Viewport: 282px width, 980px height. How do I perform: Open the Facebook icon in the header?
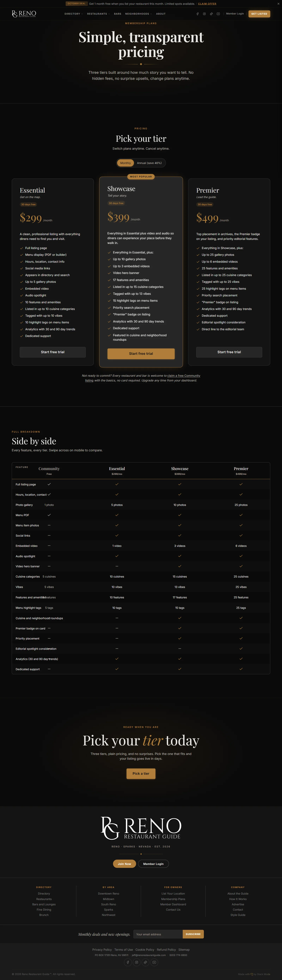(x=198, y=14)
